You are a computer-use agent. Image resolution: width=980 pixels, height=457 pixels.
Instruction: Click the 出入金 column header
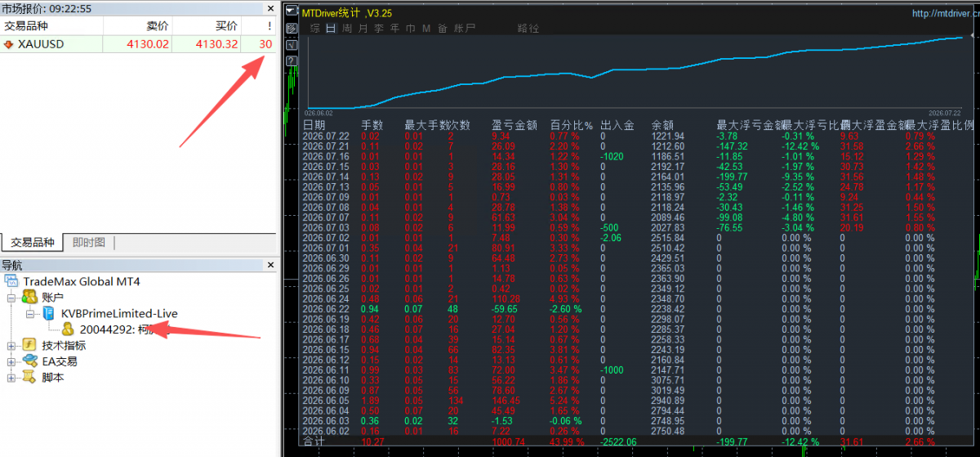coord(617,125)
